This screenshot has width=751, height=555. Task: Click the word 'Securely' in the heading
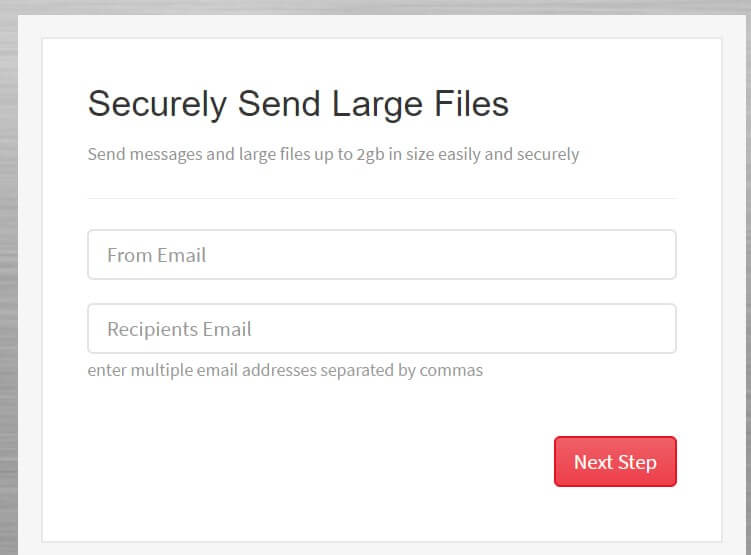coord(157,105)
